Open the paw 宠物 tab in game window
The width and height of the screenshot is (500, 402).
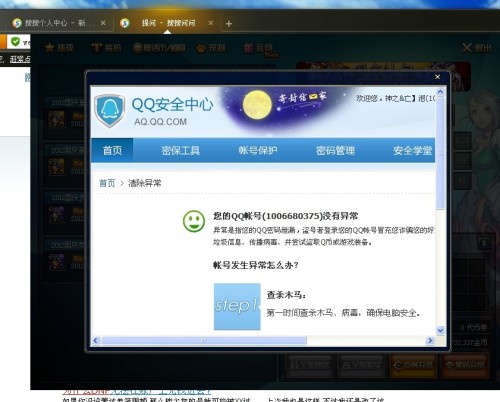210,48
